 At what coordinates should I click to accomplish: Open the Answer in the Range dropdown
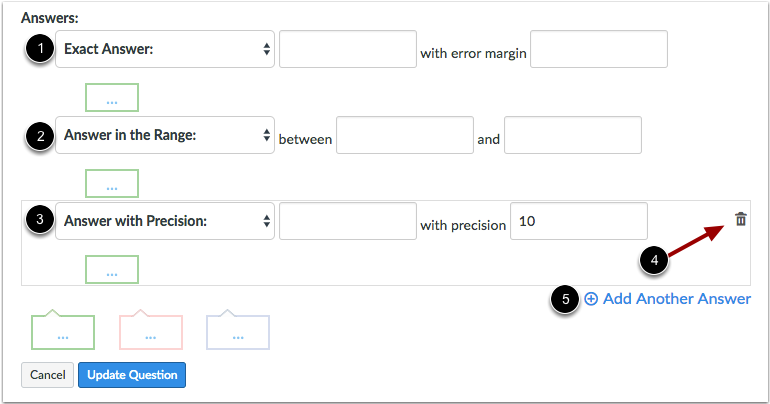(165, 135)
